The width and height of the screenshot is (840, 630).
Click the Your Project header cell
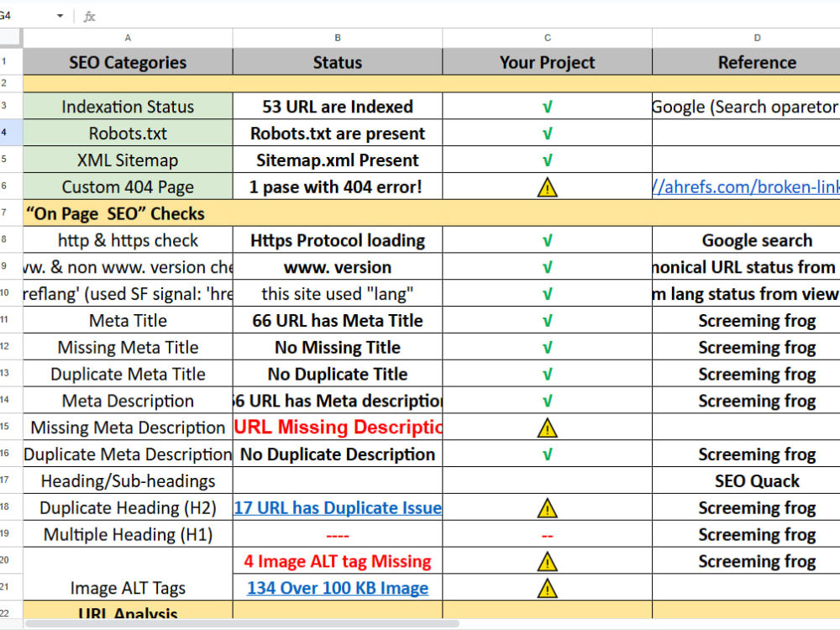pos(548,62)
